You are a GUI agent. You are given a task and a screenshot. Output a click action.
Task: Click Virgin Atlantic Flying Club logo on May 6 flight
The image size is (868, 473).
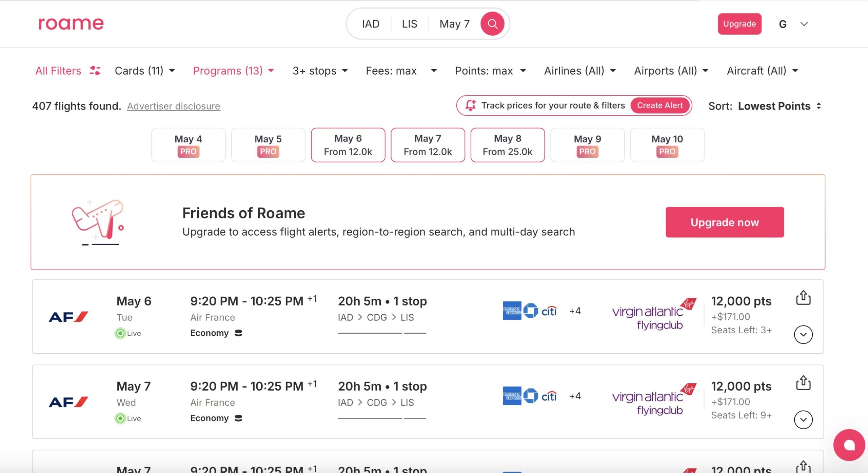(x=654, y=314)
